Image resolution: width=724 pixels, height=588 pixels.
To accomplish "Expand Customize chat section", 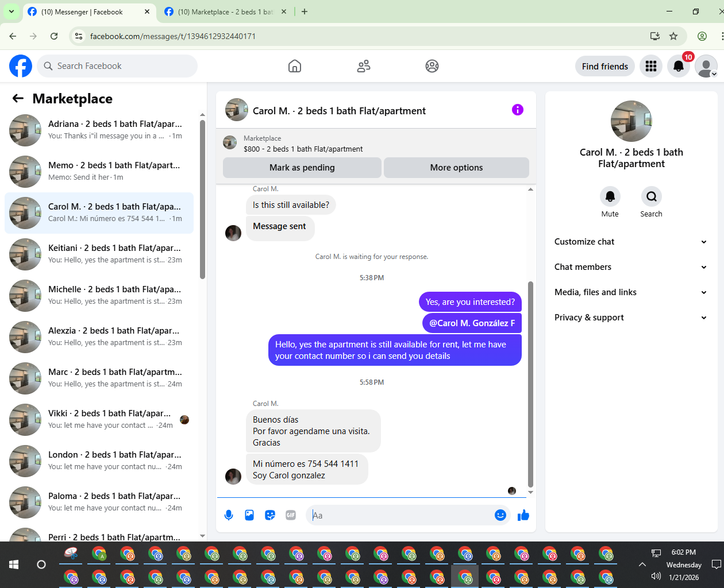I will tap(631, 242).
